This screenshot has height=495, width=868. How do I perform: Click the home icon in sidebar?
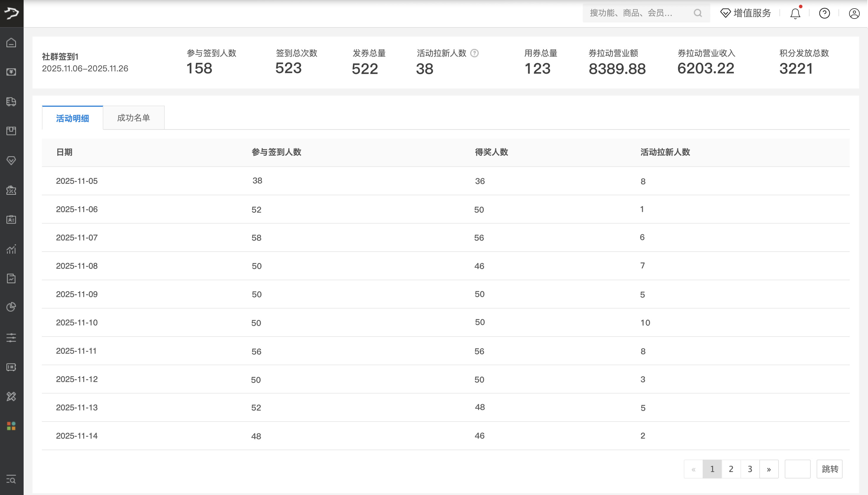[11, 43]
